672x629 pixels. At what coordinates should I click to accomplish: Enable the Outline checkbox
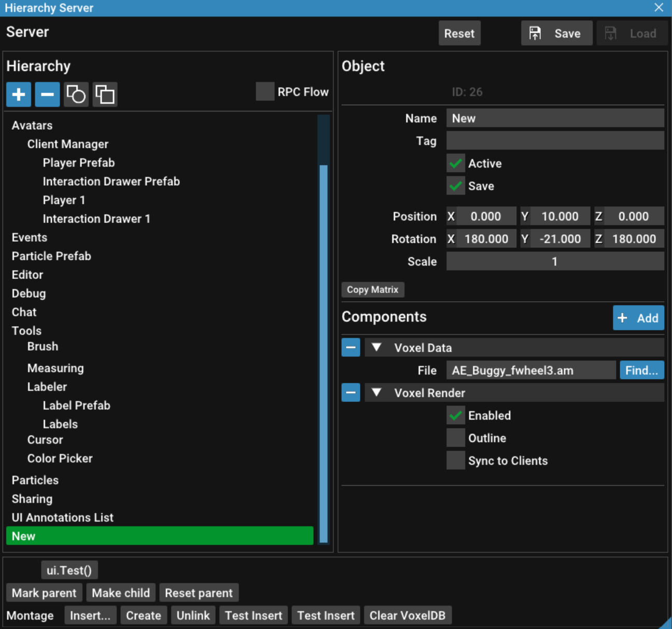456,438
